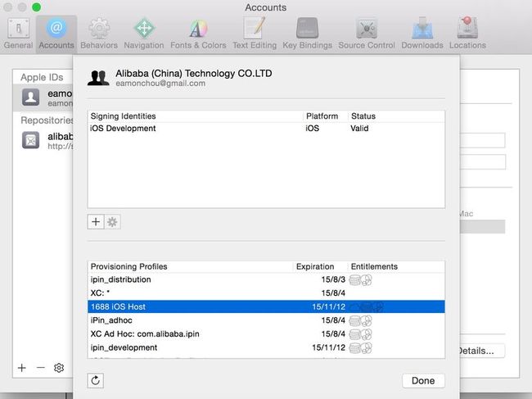Select XC Ad Hoc: com.alibaba.ipin profile

click(x=266, y=334)
